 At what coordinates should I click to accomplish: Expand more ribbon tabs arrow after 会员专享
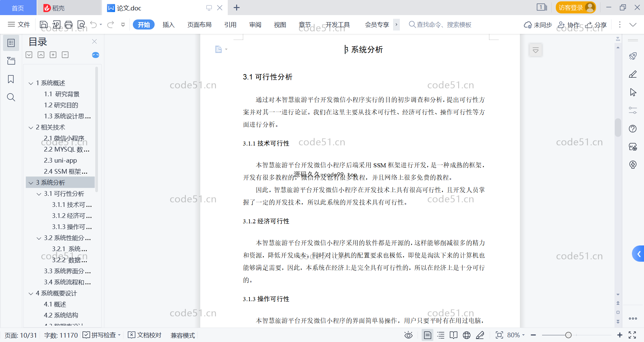point(396,24)
